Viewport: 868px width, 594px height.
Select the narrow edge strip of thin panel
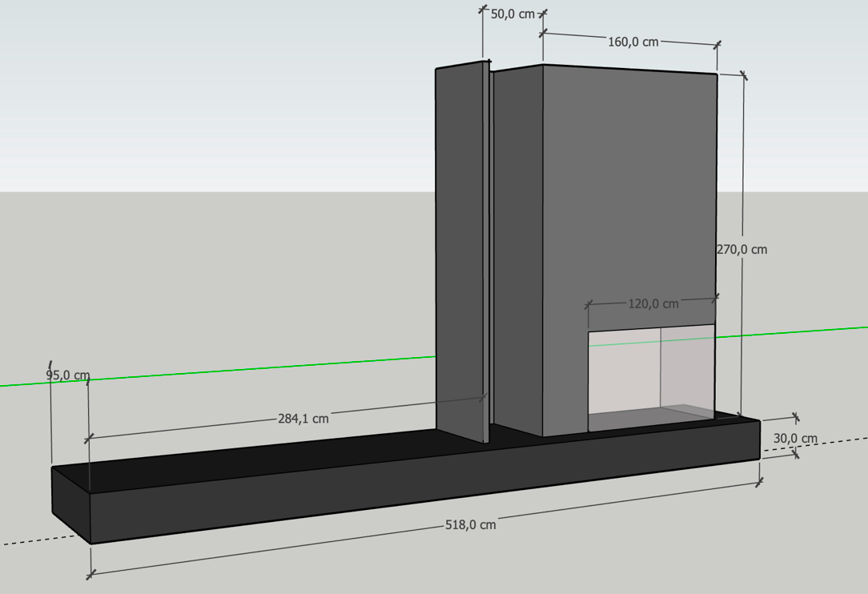(486, 240)
